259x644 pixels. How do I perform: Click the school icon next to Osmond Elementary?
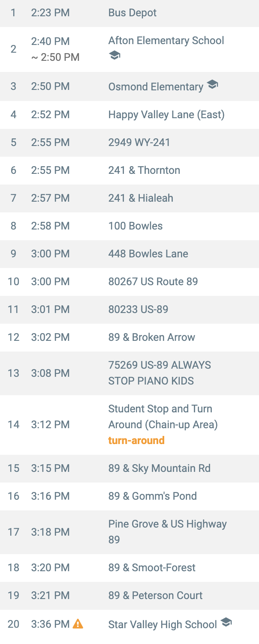click(x=212, y=85)
